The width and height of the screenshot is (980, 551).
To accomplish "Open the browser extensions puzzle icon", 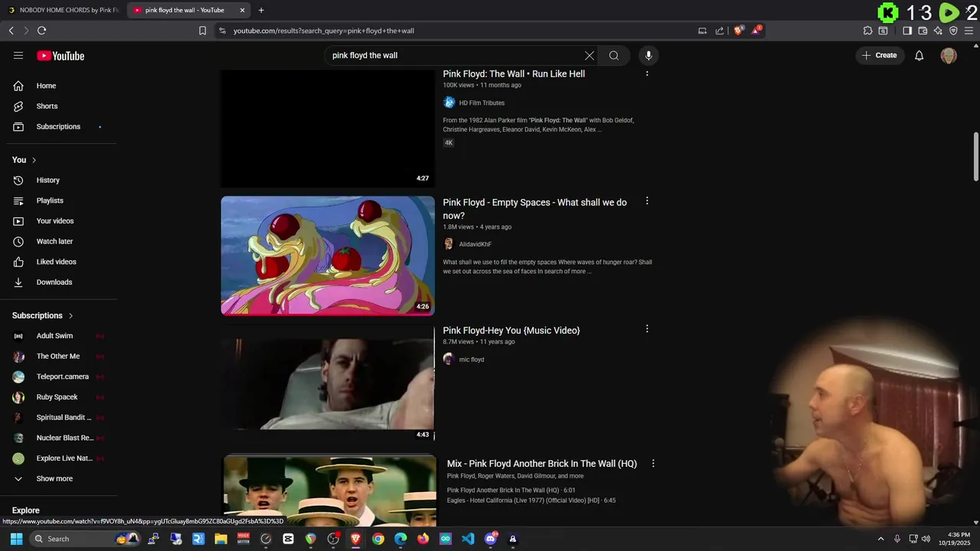I will coord(867,31).
